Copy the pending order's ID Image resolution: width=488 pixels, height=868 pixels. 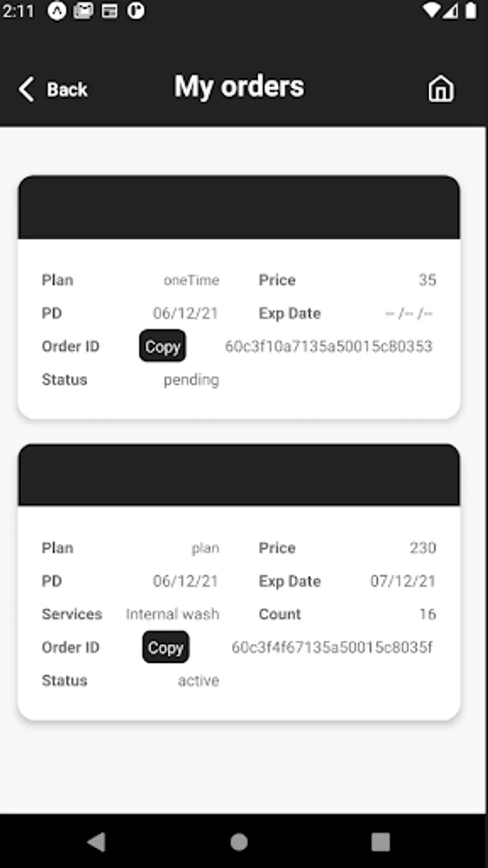[x=163, y=346]
